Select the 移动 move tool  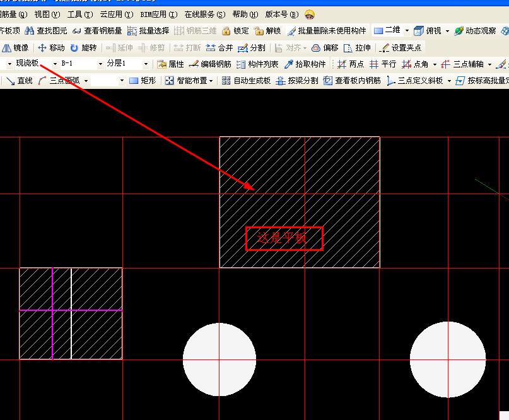51,48
